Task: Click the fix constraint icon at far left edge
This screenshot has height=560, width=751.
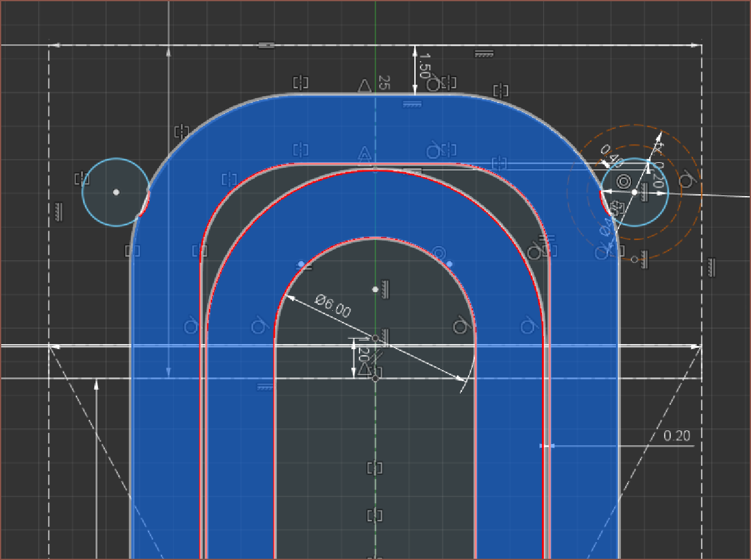Action: (x=58, y=212)
